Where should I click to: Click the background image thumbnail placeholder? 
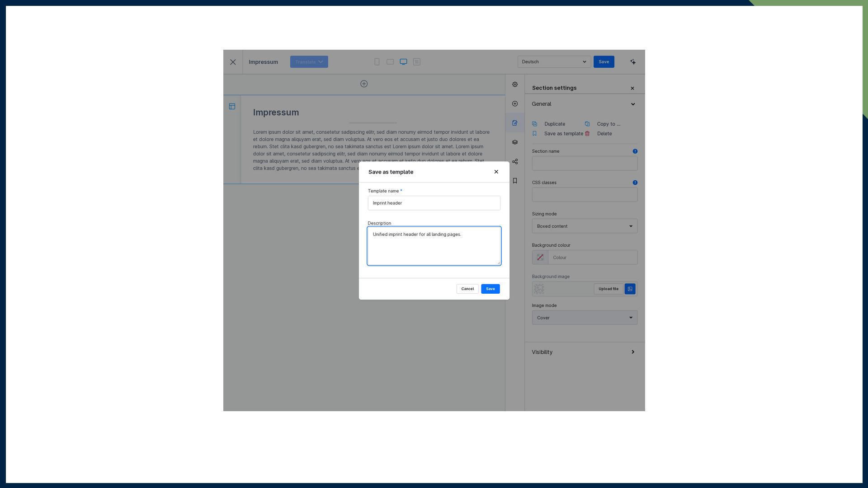539,289
